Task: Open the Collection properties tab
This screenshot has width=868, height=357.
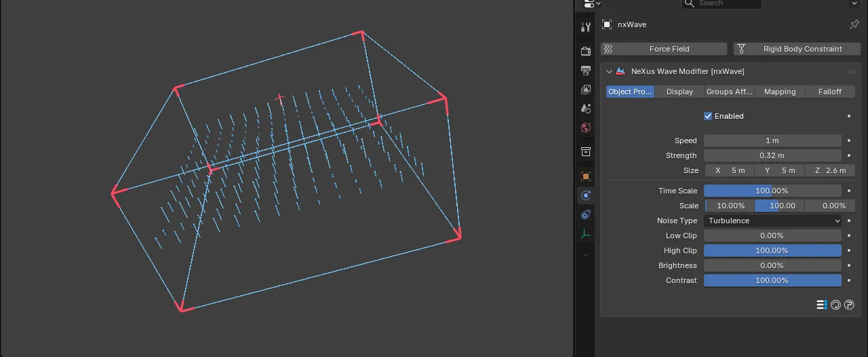Action: pyautogui.click(x=586, y=151)
